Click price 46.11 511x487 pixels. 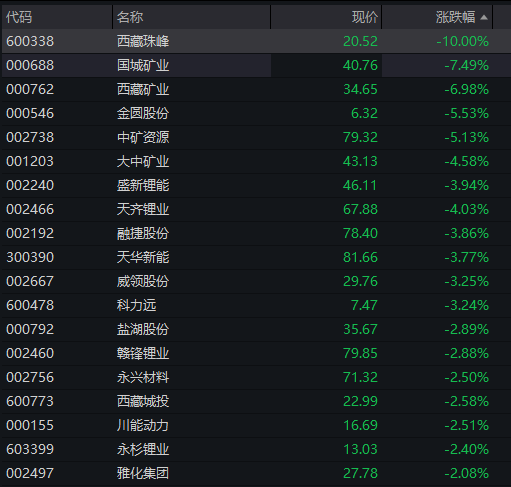coord(360,185)
